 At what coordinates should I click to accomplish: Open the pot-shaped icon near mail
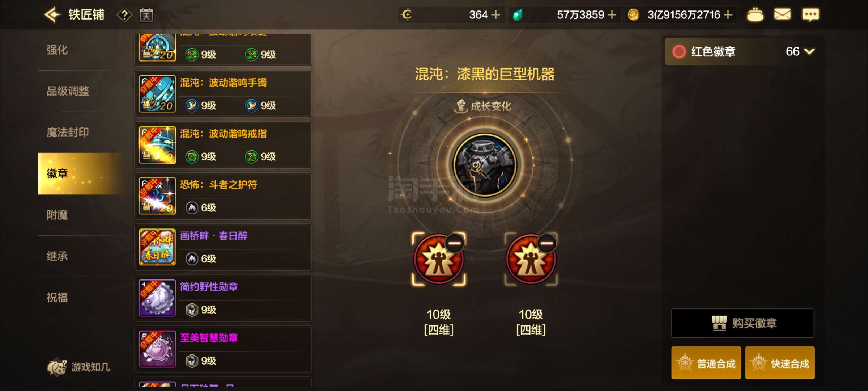(x=755, y=15)
